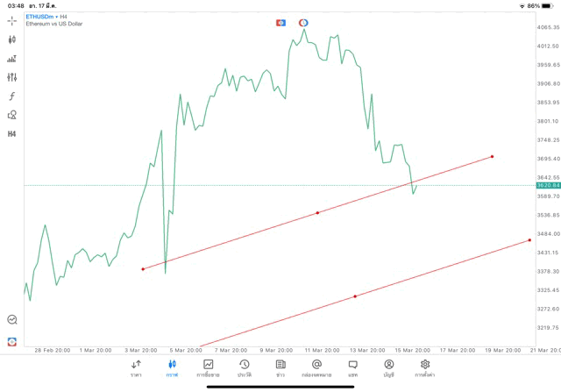Open the การซื้อขาย (trade) tab
This screenshot has height=392, width=561.
point(208,367)
